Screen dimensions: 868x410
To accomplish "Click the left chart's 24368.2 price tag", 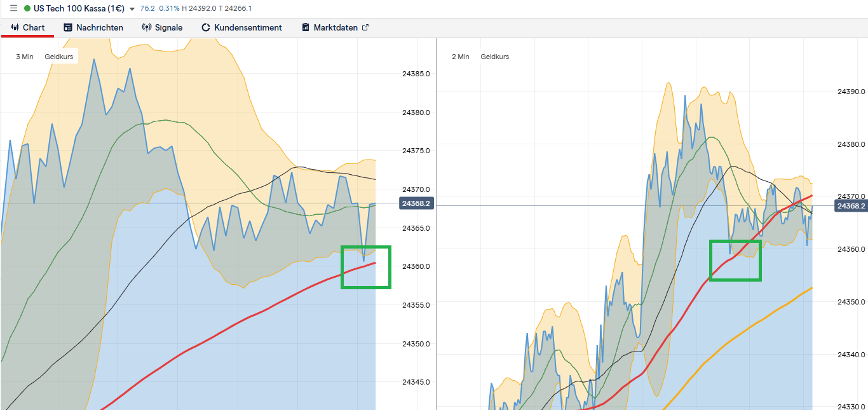I will [416, 203].
